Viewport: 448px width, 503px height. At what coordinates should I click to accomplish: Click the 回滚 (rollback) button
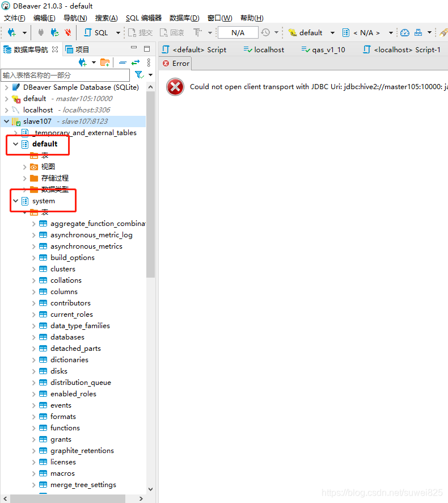[x=172, y=32]
